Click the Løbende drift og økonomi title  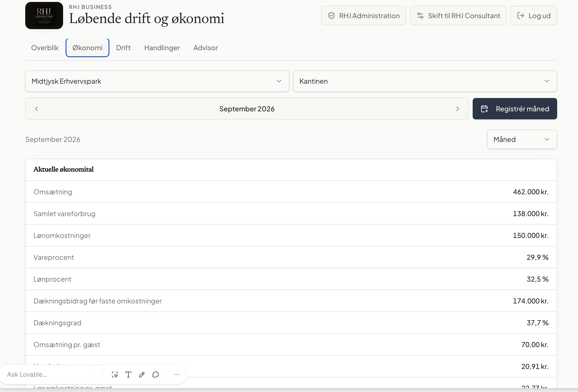tap(147, 19)
